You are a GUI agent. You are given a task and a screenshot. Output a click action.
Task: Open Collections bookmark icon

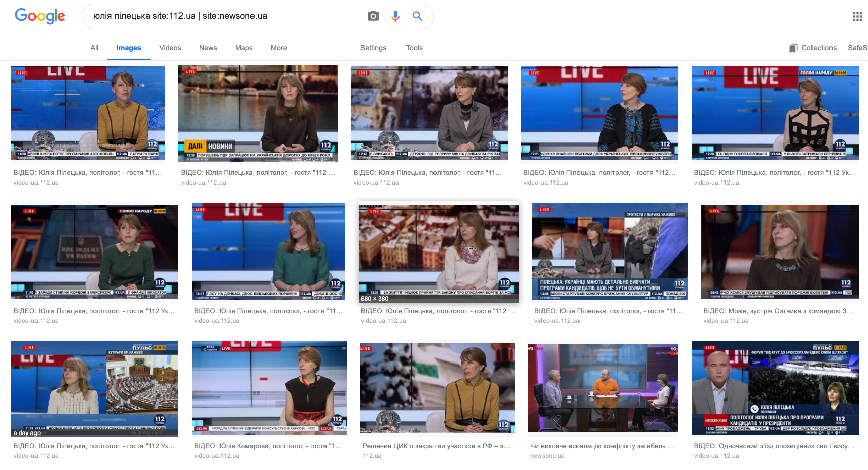click(793, 48)
